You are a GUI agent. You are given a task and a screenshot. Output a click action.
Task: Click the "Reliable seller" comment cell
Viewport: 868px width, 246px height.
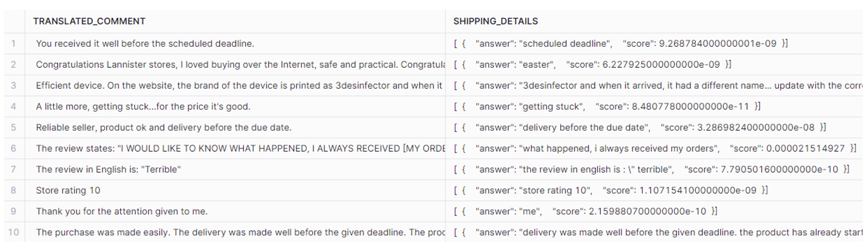point(235,127)
